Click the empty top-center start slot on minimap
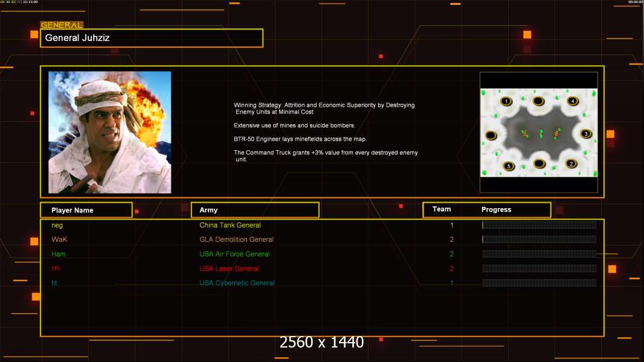 (x=538, y=101)
